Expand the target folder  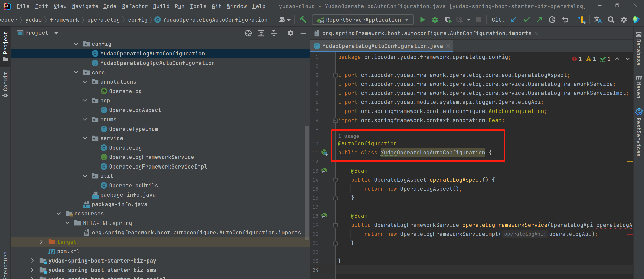point(41,242)
